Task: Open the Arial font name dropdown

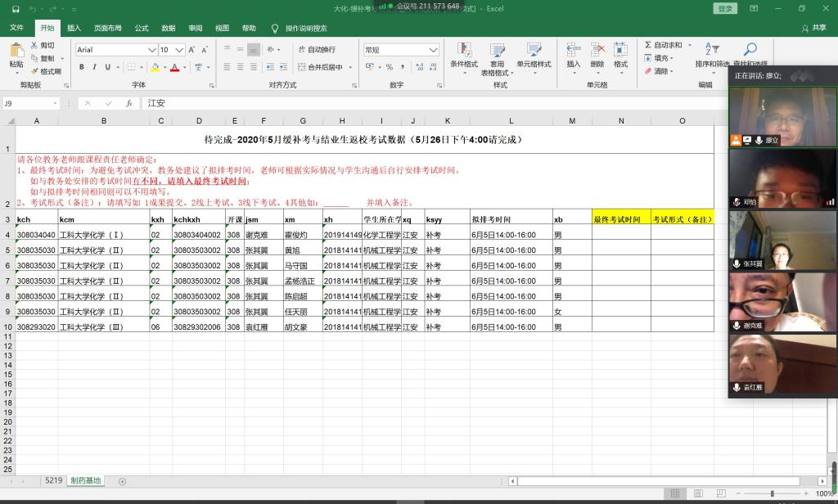Action: [x=152, y=50]
